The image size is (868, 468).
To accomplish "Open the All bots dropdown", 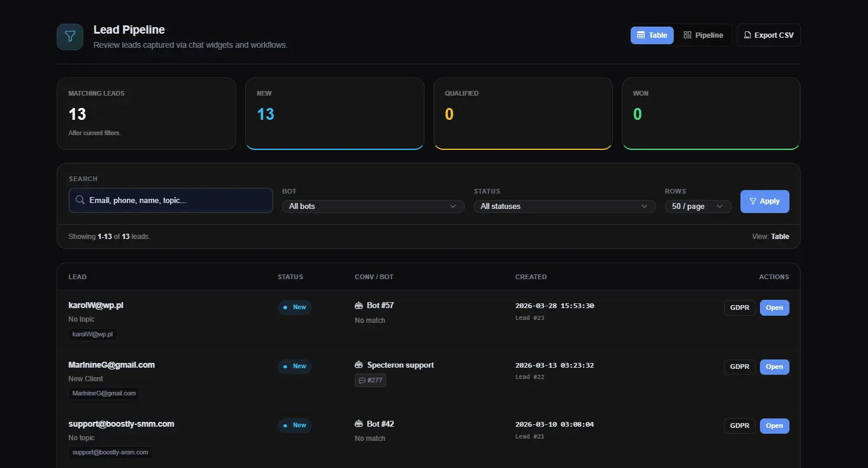I will coord(373,206).
